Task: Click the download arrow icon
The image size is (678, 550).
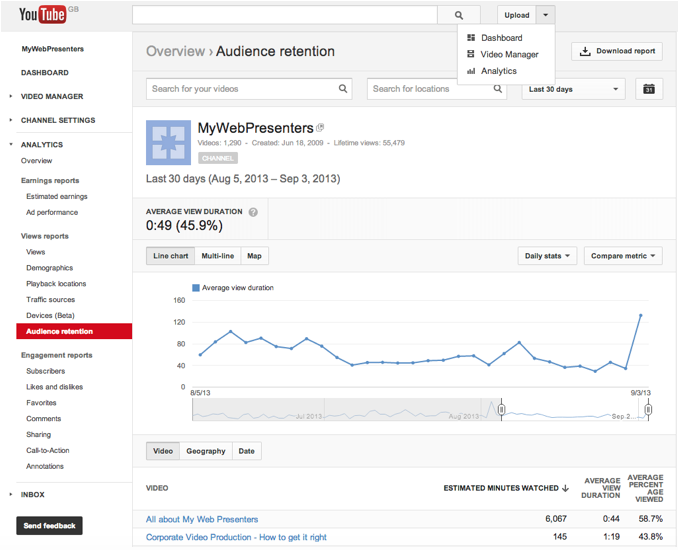Action: (x=585, y=51)
